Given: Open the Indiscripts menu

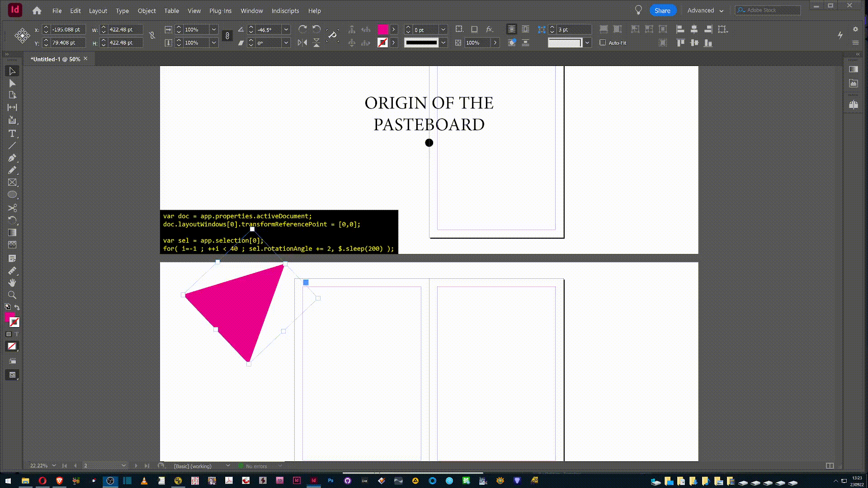Looking at the screenshot, I should 285,10.
